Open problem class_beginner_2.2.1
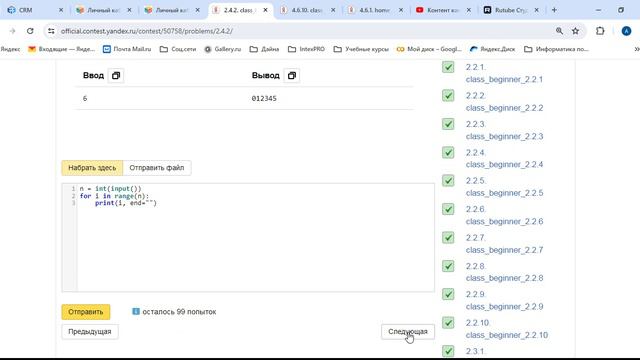This screenshot has width=640, height=360. click(504, 79)
